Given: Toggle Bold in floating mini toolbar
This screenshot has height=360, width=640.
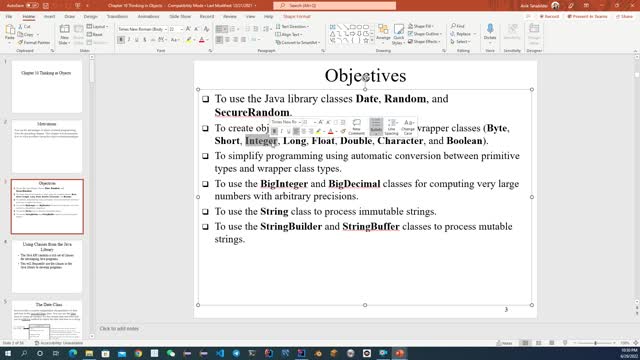Looking at the screenshot, I should tap(274, 131).
